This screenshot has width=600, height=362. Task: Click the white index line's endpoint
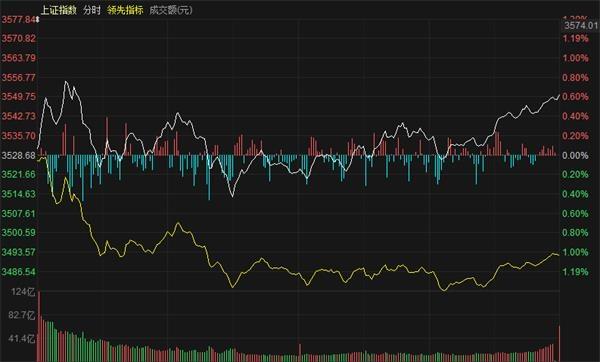[559, 95]
